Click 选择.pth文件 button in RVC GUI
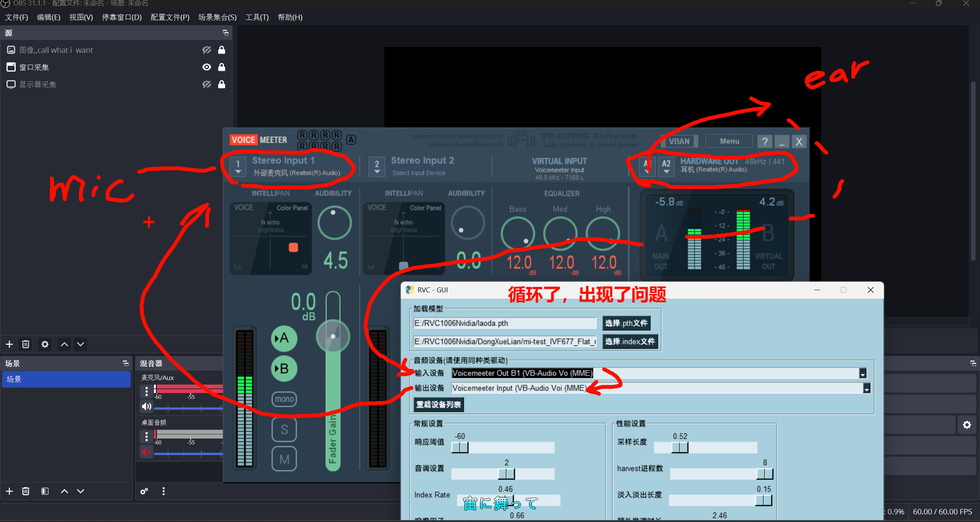This screenshot has width=980, height=522. [626, 323]
